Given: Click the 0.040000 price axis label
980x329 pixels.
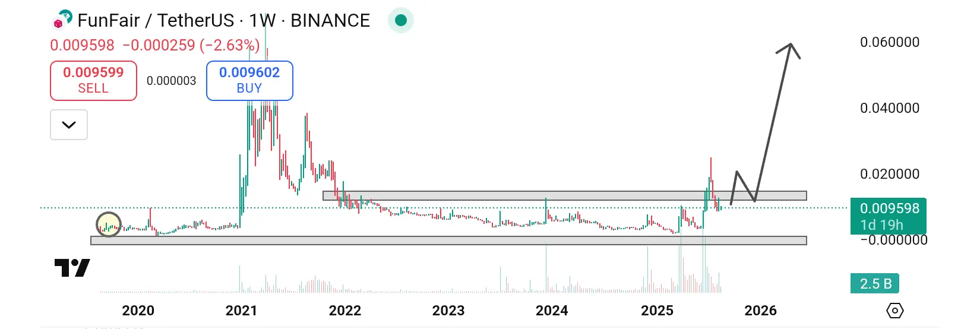Looking at the screenshot, I should click(x=890, y=108).
